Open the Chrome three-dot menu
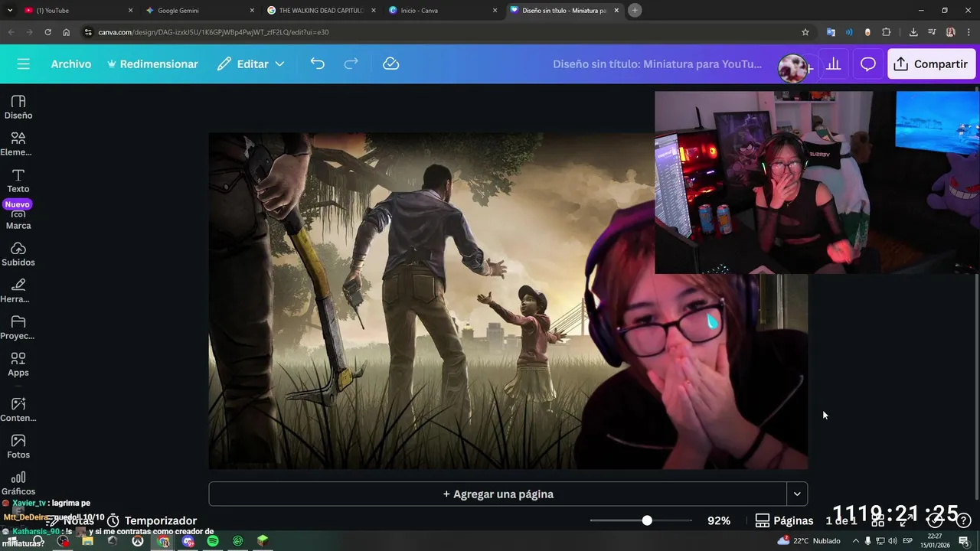Viewport: 980px width, 551px height. [968, 32]
